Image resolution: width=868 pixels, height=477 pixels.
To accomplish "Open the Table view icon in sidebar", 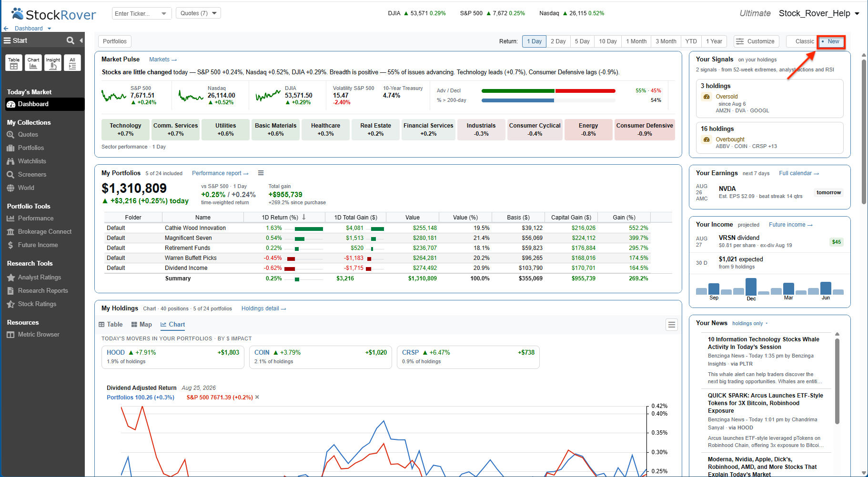I will coord(14,63).
